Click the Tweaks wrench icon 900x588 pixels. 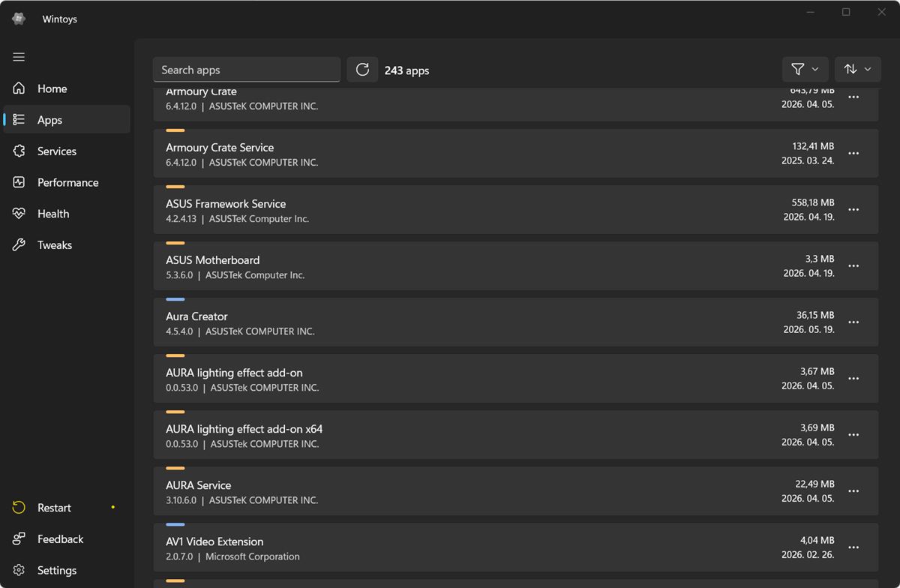click(19, 245)
